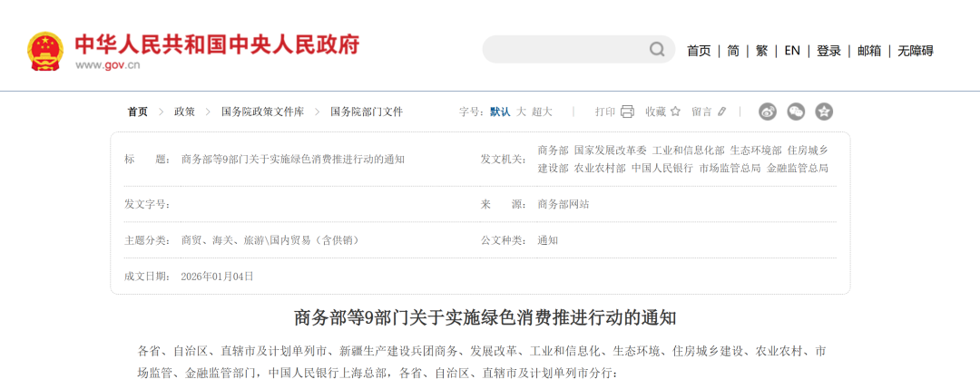Click the 成文日期 label
This screenshot has width=980, height=389.
point(147,276)
